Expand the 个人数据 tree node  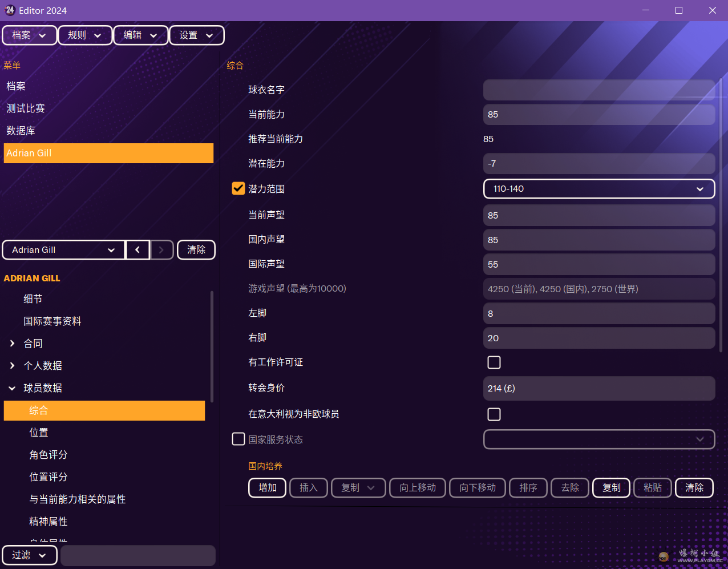pyautogui.click(x=13, y=366)
